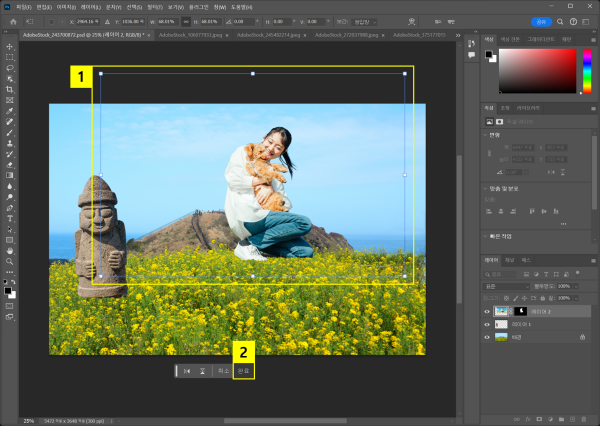Hide 레이어 2 using its eye icon
This screenshot has height=426, width=600.
point(489,311)
